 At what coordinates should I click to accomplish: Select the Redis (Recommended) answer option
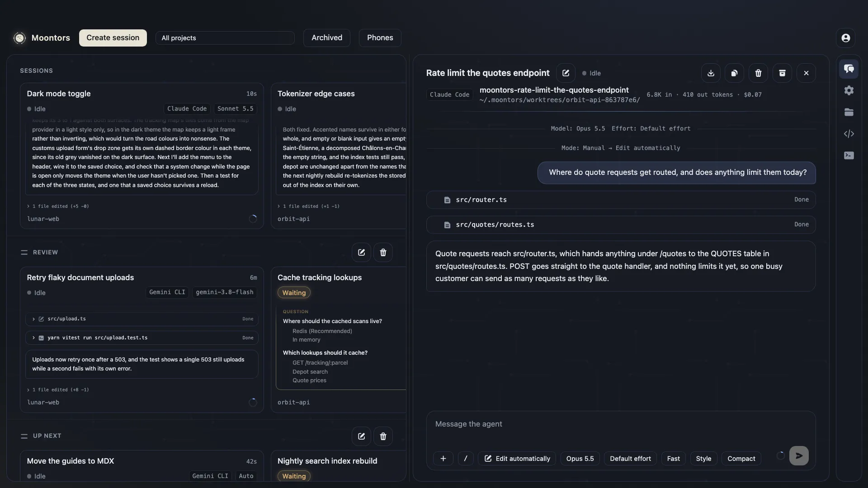322,331
